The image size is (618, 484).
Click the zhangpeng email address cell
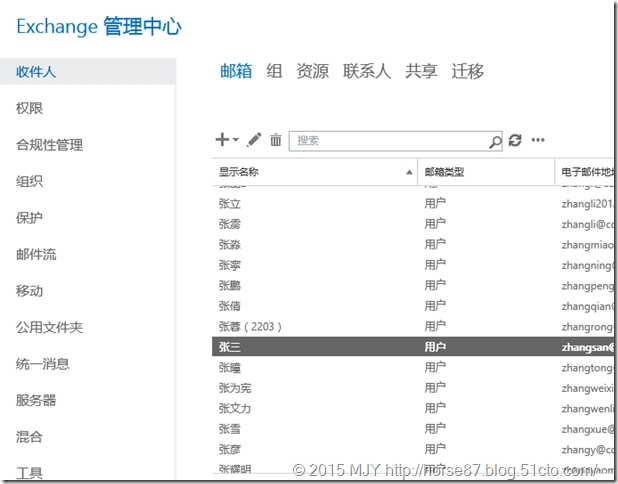click(588, 286)
